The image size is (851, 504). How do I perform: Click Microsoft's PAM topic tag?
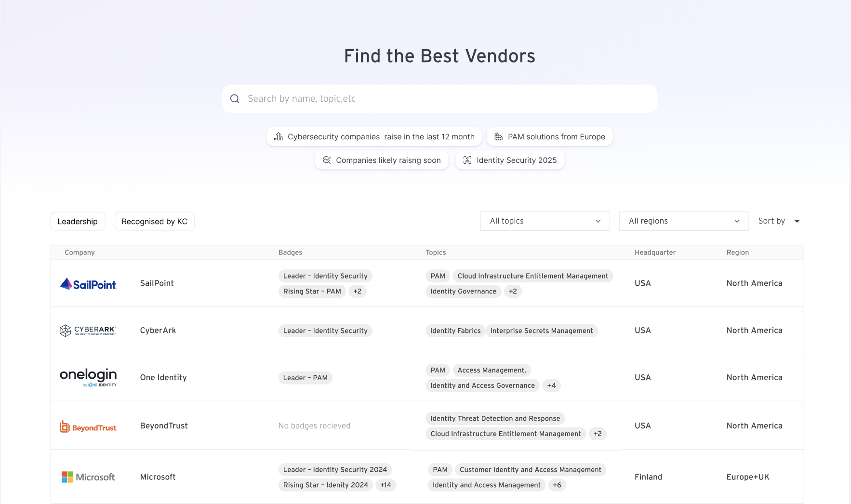[440, 470]
